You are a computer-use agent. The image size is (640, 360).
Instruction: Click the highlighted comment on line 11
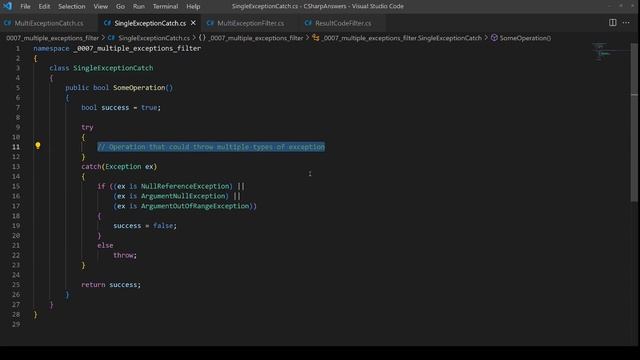[x=211, y=147]
